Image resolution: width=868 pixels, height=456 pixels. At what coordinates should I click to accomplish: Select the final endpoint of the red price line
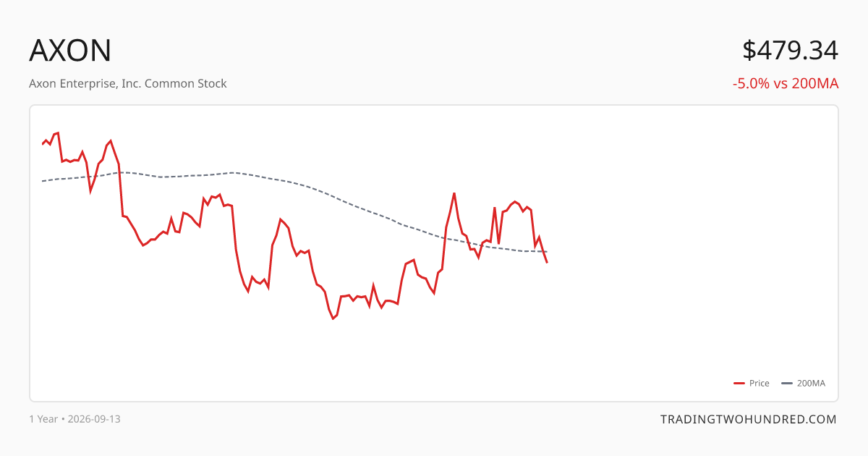pyautogui.click(x=547, y=262)
